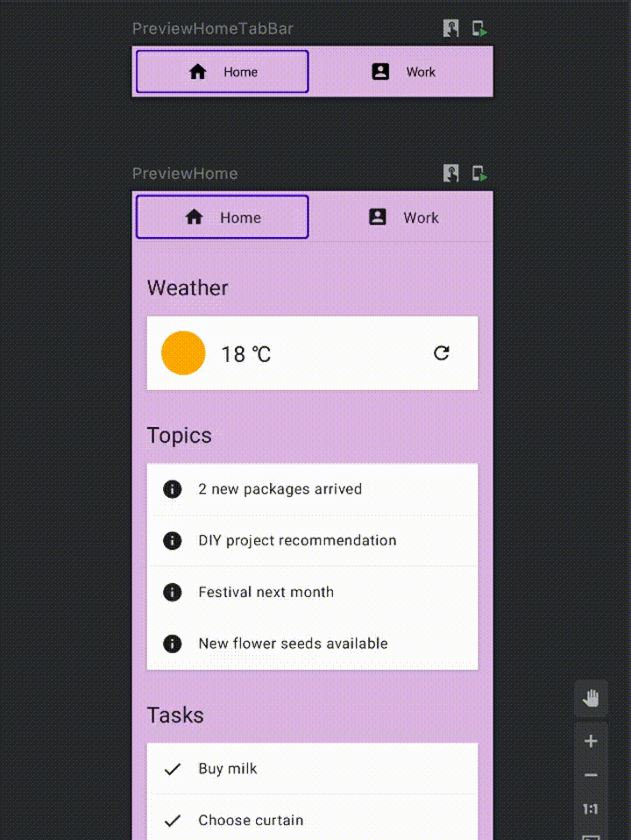Screen dimensions: 631x840
Task: Start interactive mode for PreviewHome
Action: [451, 173]
